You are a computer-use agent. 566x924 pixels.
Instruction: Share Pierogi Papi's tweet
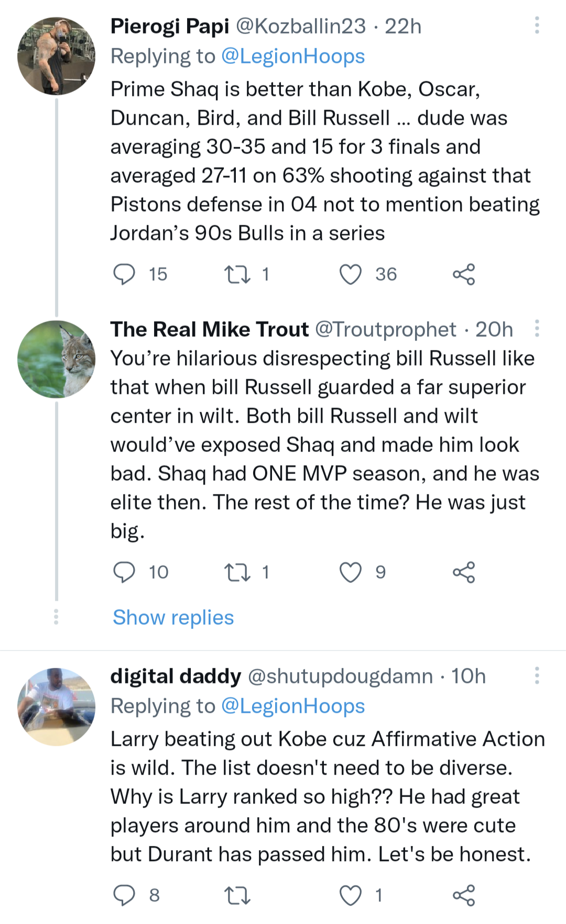(x=464, y=274)
